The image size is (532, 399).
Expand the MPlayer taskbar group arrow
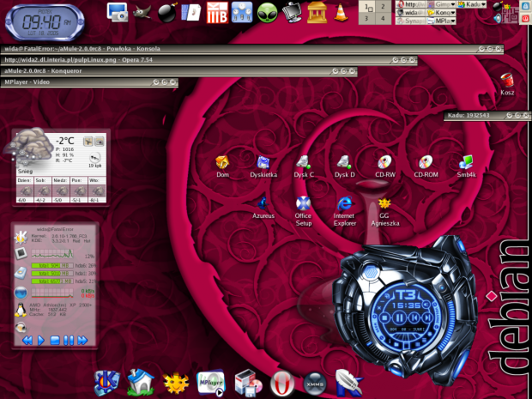453,21
